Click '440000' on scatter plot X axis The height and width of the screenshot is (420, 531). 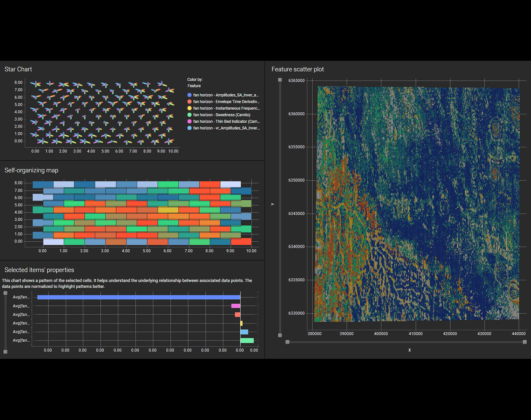(x=518, y=334)
